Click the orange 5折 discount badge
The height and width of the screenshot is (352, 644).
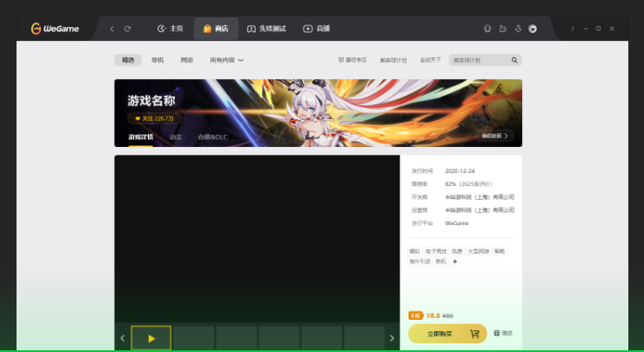click(416, 315)
